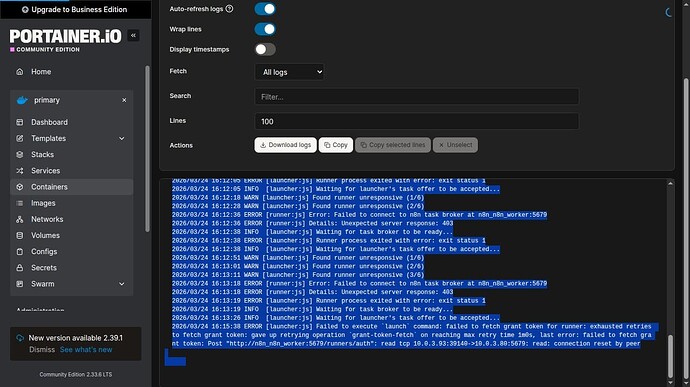This screenshot has height=387, width=690.
Task: Toggle the Wrap lines switch
Action: [x=265, y=29]
